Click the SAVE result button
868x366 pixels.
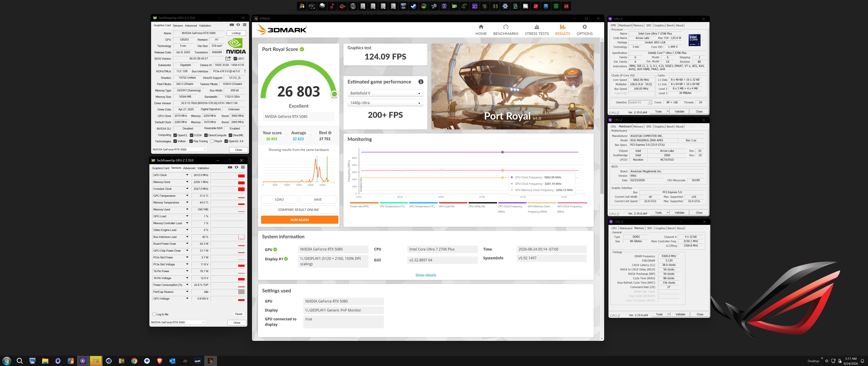[318, 200]
